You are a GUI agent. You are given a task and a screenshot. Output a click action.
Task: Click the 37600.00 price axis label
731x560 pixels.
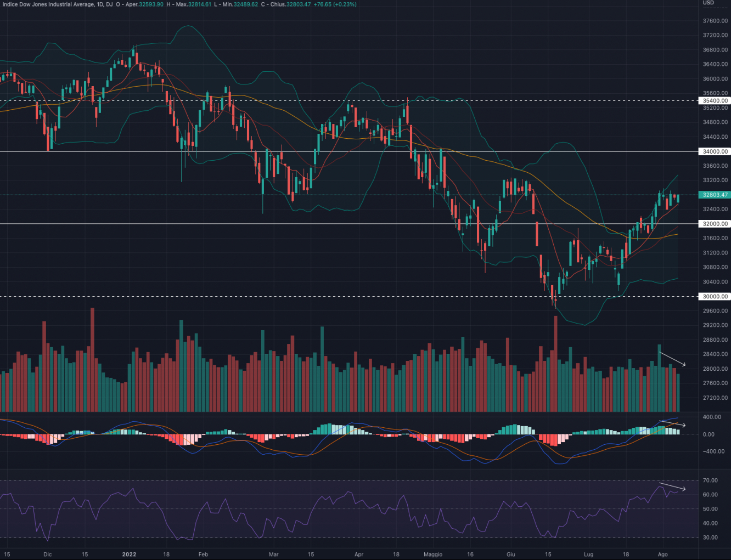tap(715, 21)
